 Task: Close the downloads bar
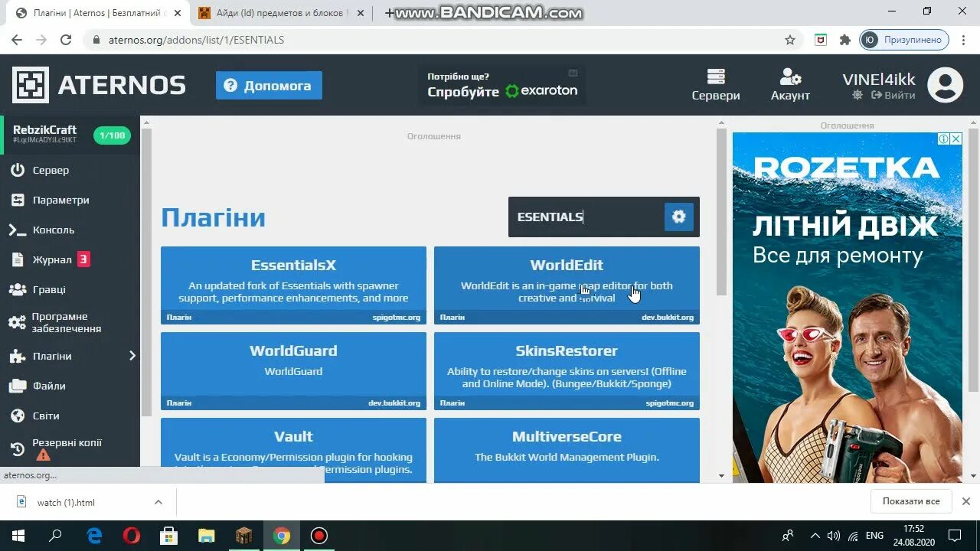coord(966,501)
